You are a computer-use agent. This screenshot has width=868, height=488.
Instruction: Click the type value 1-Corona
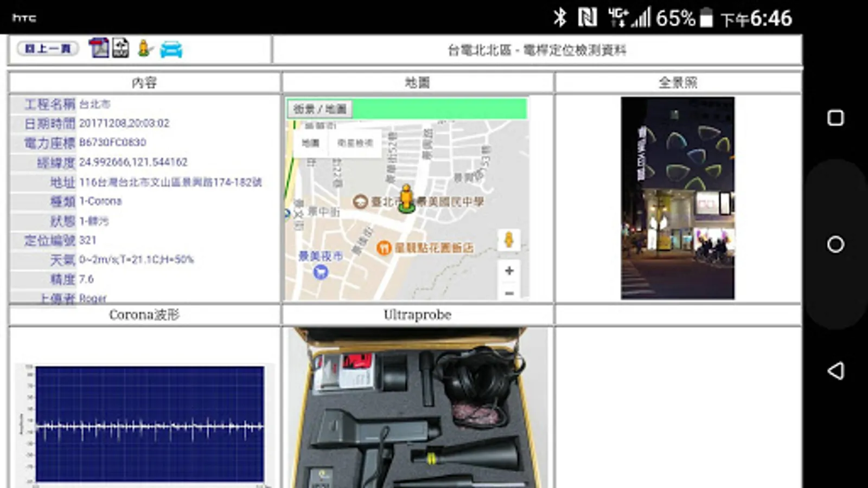[100, 201]
